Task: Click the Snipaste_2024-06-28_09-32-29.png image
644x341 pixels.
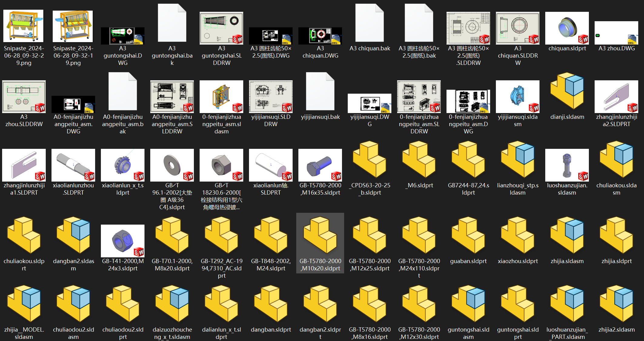Action: (24, 26)
